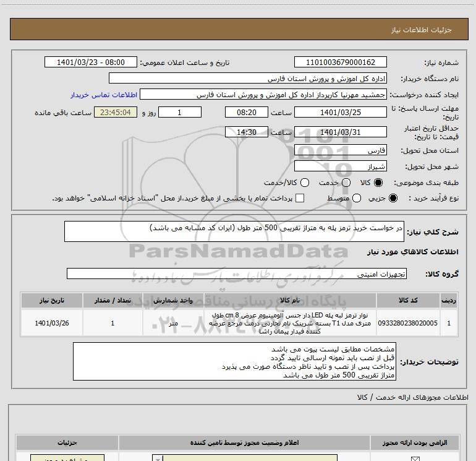Click the ردیف column header
The image size is (476, 461).
(449, 301)
